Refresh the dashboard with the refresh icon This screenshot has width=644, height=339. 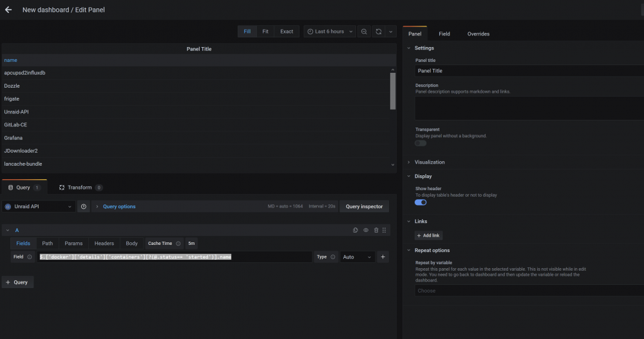tap(379, 32)
